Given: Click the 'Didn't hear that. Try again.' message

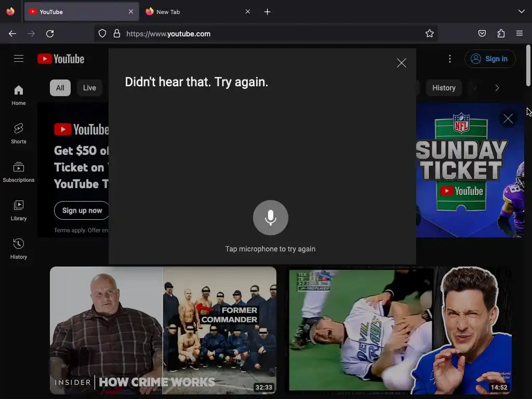Looking at the screenshot, I should (196, 82).
